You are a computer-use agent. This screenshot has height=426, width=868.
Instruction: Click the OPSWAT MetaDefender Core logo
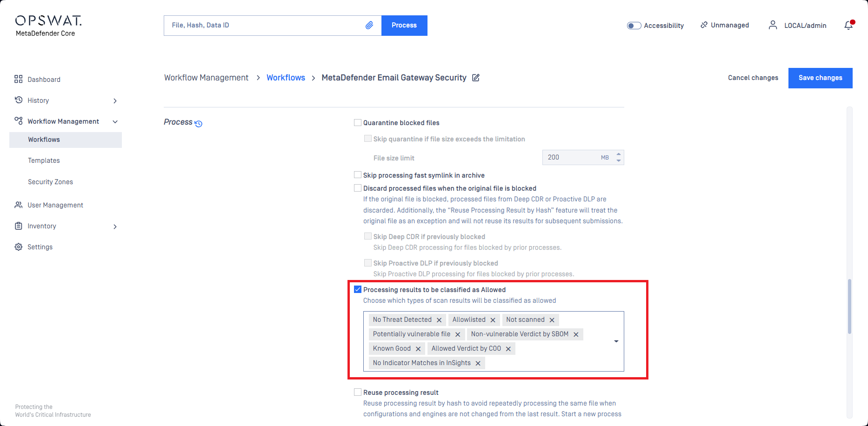[x=48, y=26]
